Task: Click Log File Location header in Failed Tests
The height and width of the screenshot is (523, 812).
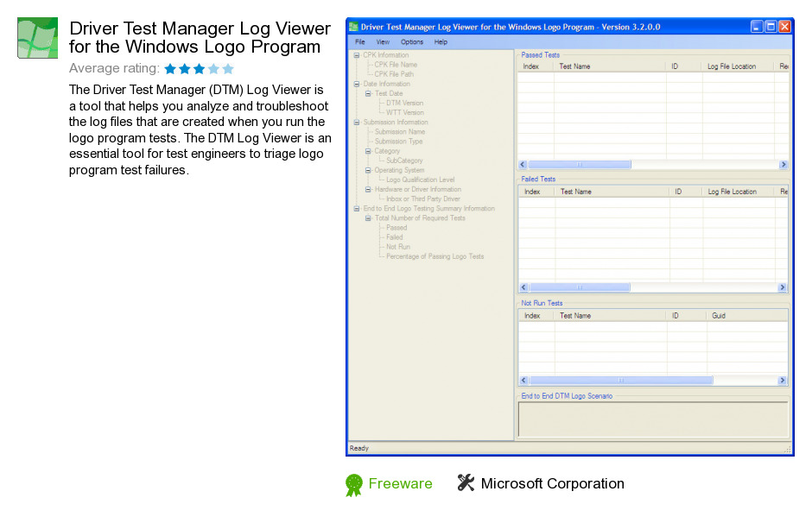Action: pyautogui.click(x=739, y=192)
